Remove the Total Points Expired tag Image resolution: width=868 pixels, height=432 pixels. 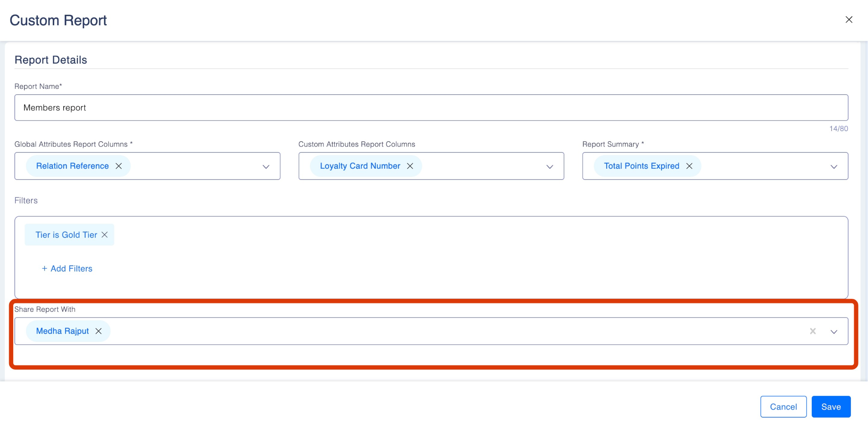pyautogui.click(x=689, y=166)
